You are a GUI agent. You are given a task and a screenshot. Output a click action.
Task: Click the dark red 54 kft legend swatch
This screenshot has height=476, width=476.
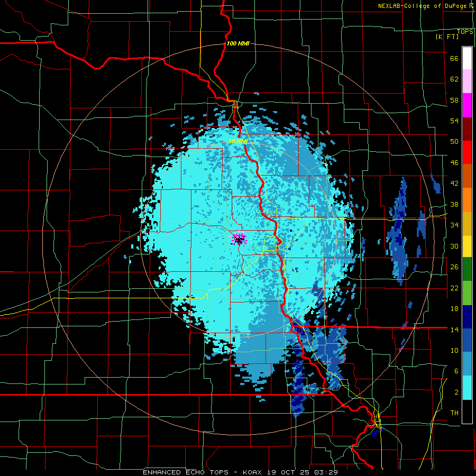tap(467, 129)
